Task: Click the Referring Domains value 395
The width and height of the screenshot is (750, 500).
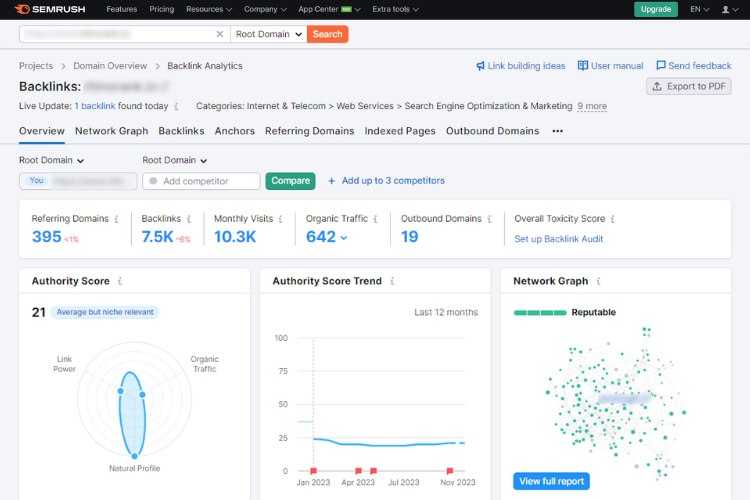Action: [46, 237]
